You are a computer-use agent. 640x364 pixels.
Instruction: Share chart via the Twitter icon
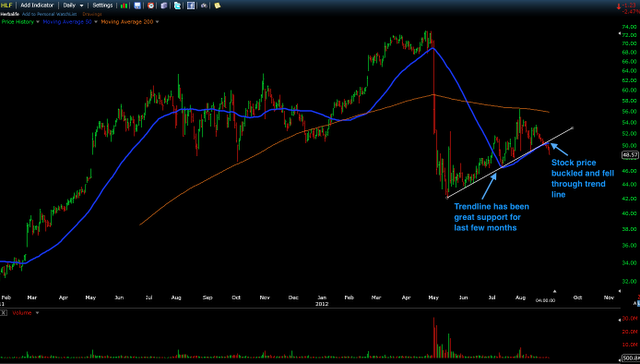177,6
